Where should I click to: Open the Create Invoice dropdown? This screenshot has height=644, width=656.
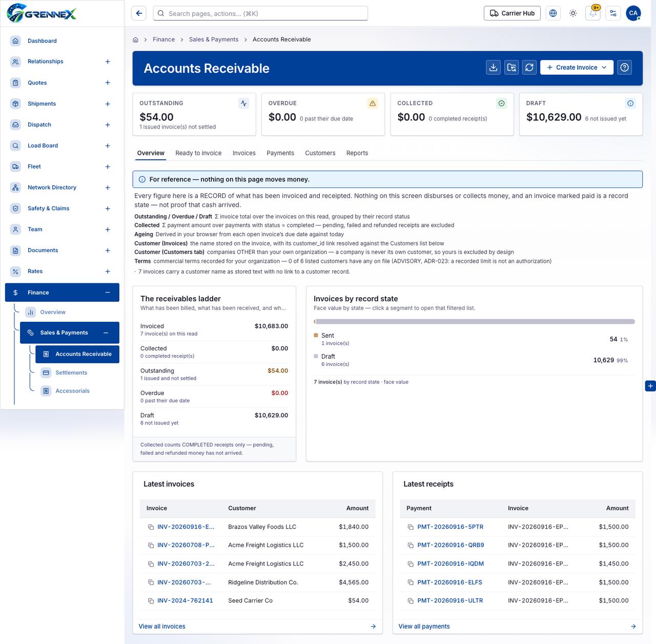click(x=577, y=68)
